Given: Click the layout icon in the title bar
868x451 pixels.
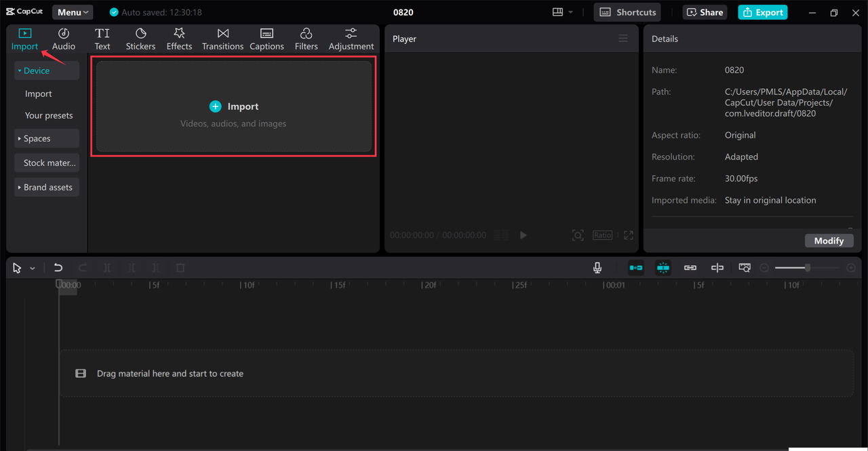Looking at the screenshot, I should pos(558,12).
